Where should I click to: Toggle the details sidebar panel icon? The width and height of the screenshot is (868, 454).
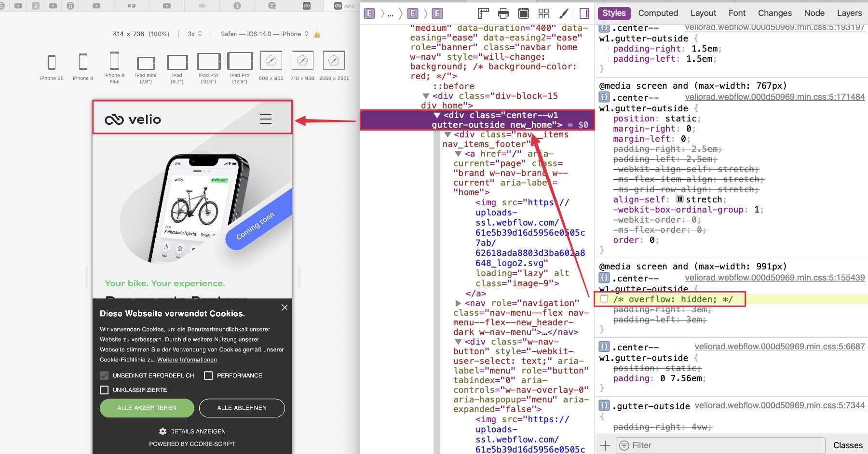pyautogui.click(x=584, y=13)
